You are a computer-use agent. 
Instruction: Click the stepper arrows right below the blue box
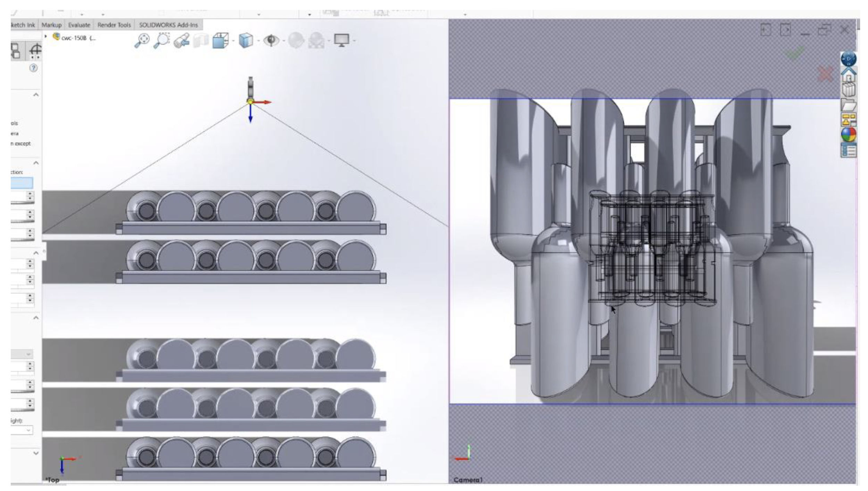click(31, 196)
